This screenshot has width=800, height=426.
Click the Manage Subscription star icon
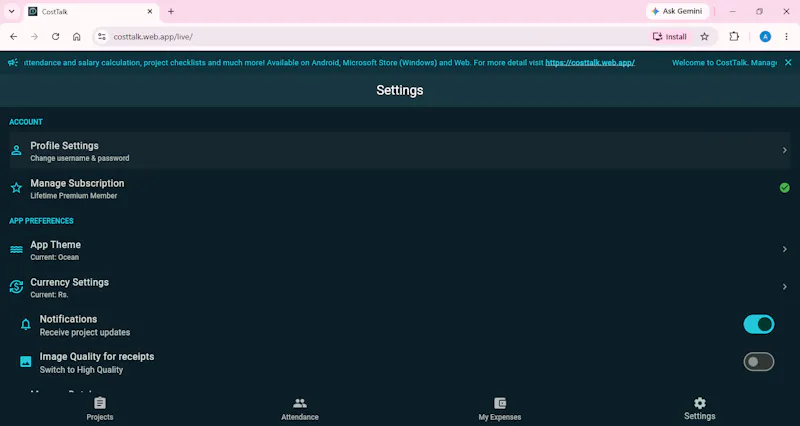[16, 188]
